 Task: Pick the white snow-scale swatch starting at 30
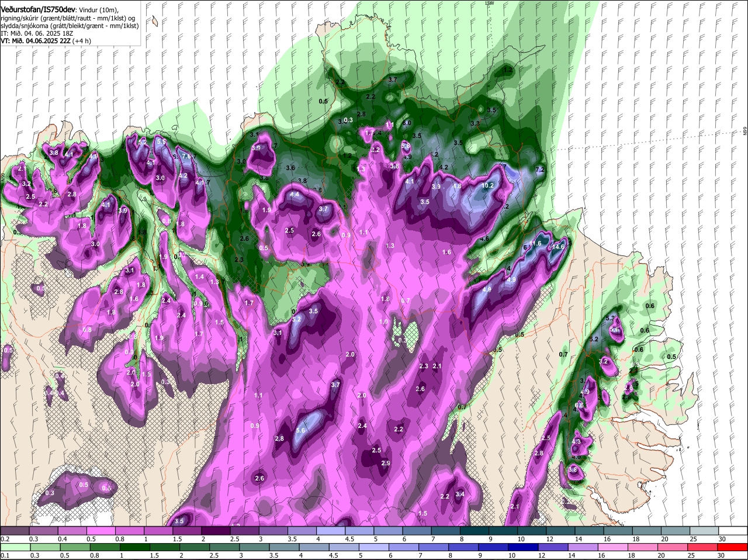(x=733, y=530)
